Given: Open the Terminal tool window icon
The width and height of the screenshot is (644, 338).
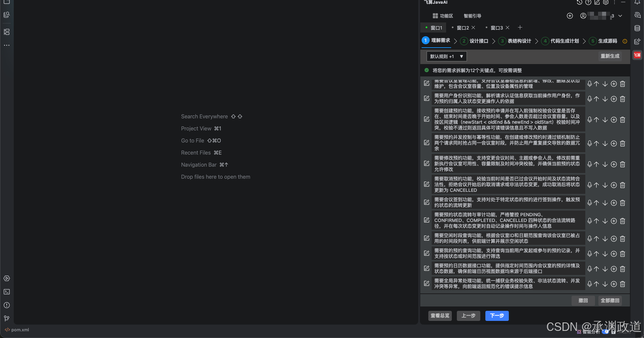Looking at the screenshot, I should pyautogui.click(x=7, y=292).
